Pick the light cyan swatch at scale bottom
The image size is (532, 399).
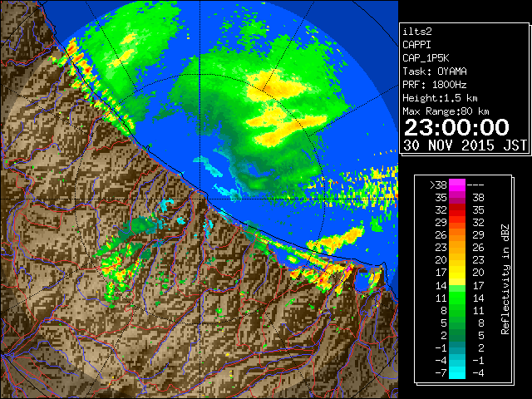click(457, 373)
